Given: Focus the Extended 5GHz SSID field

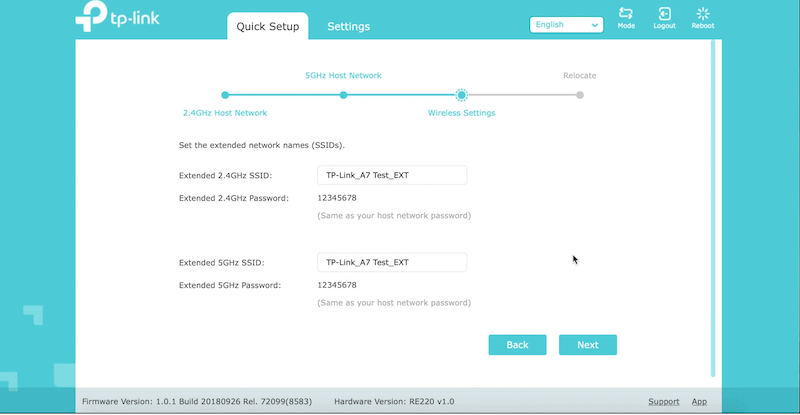Looking at the screenshot, I should click(392, 262).
